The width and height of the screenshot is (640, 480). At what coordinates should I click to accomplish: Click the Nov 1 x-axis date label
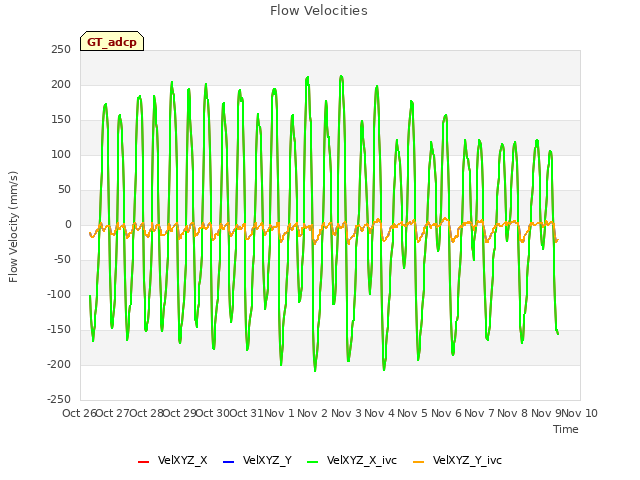pyautogui.click(x=279, y=413)
